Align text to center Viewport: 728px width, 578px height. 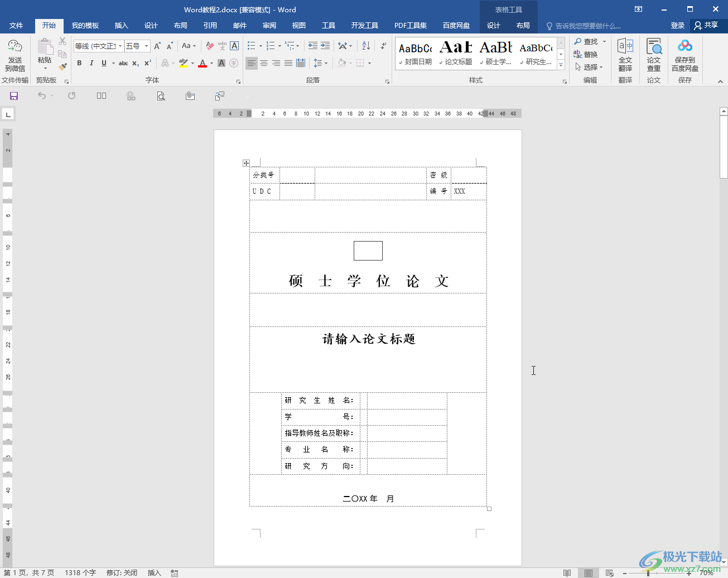264,63
